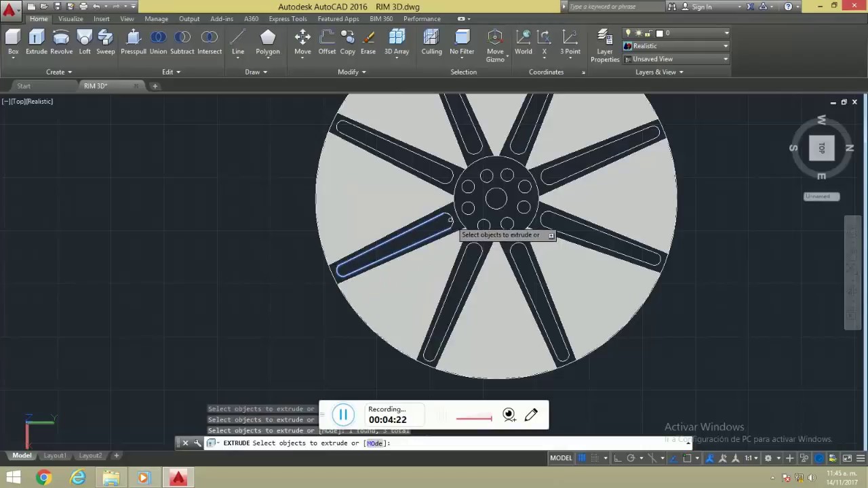Screen dimensions: 868x488
Task: Go to the Manage ribbon tab
Action: coord(156,19)
